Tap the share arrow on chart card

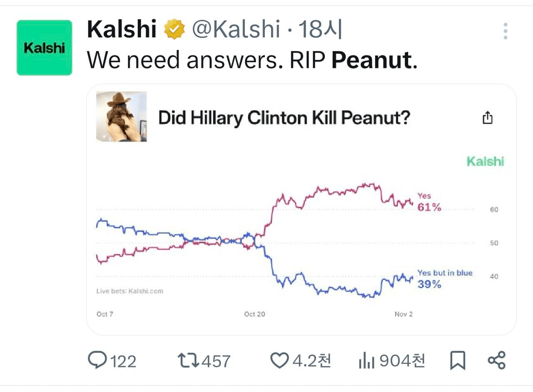pos(487,118)
